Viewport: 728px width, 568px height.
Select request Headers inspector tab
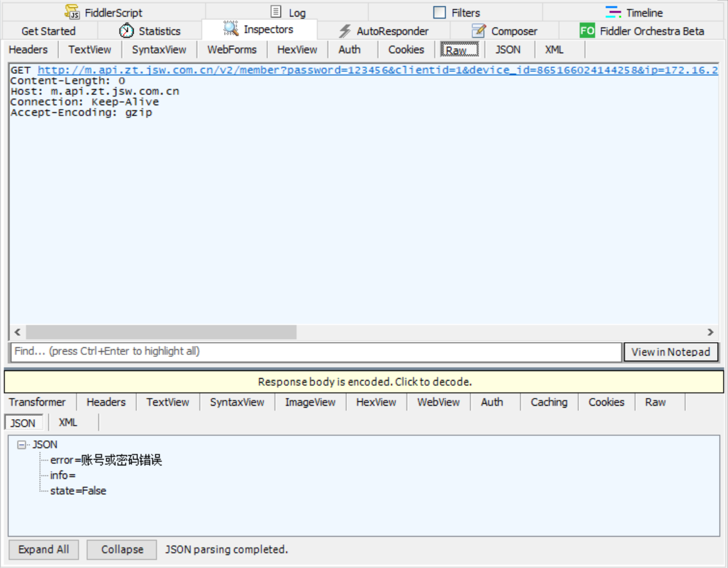[28, 49]
